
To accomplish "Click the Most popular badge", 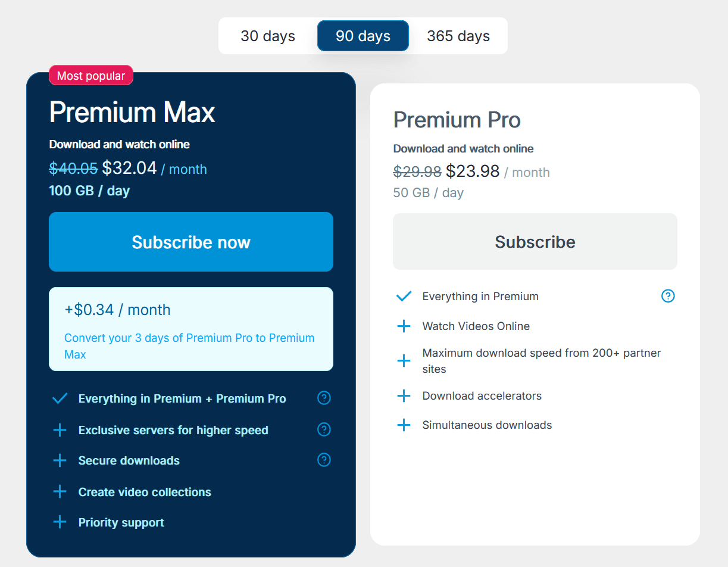I will [x=91, y=76].
